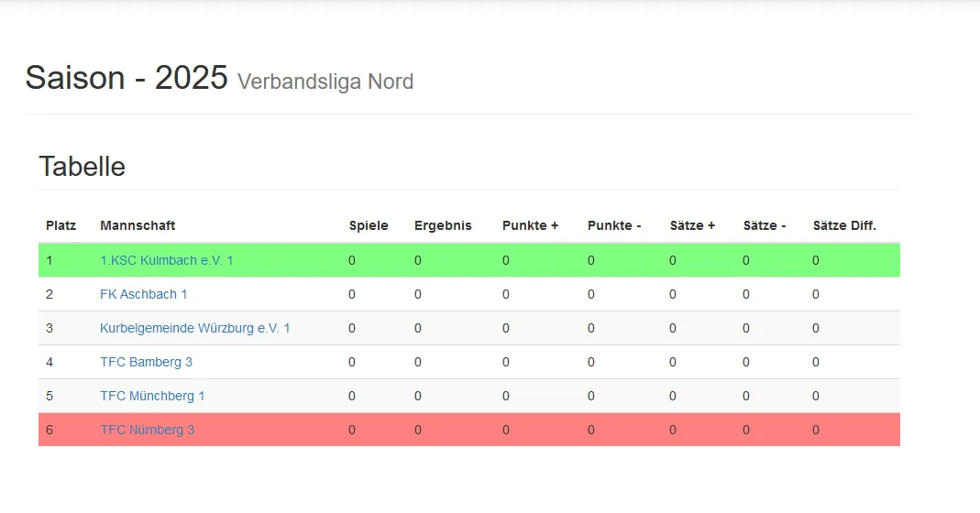
Task: Click rank number 1 in green row
Action: coord(50,260)
